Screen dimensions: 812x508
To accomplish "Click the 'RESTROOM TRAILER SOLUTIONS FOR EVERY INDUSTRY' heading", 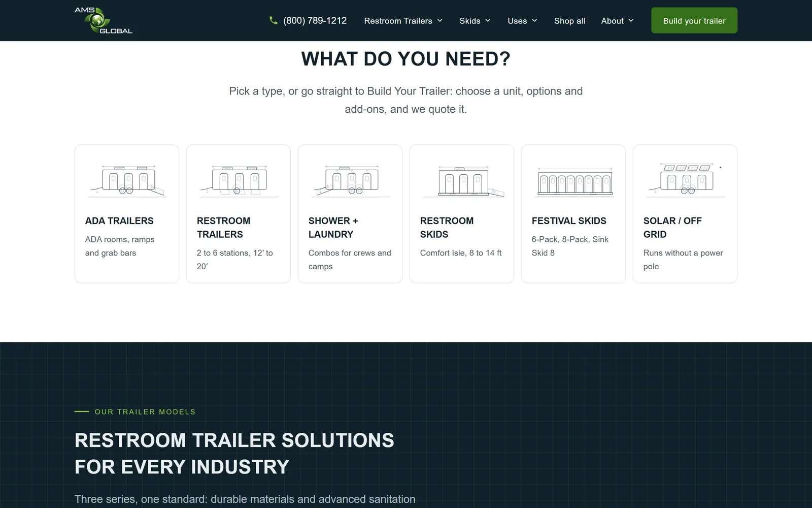I will click(234, 454).
